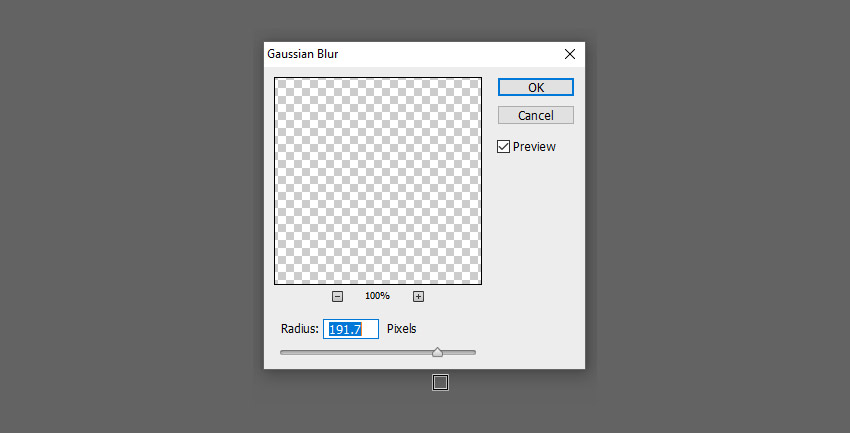
Task: Zoom in the preview with plus icon
Action: pos(418,296)
